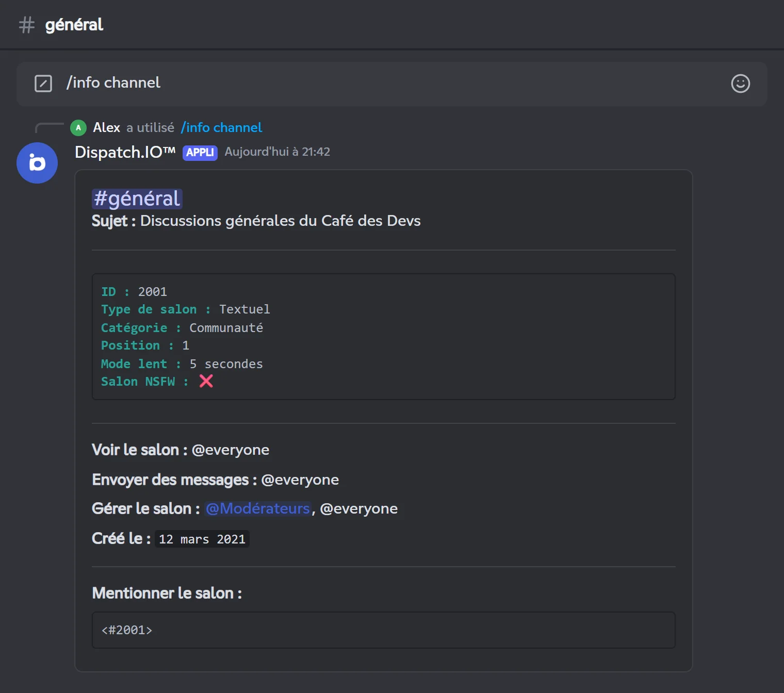Click the ID : 2001 line
The image size is (784, 693).
[134, 292]
